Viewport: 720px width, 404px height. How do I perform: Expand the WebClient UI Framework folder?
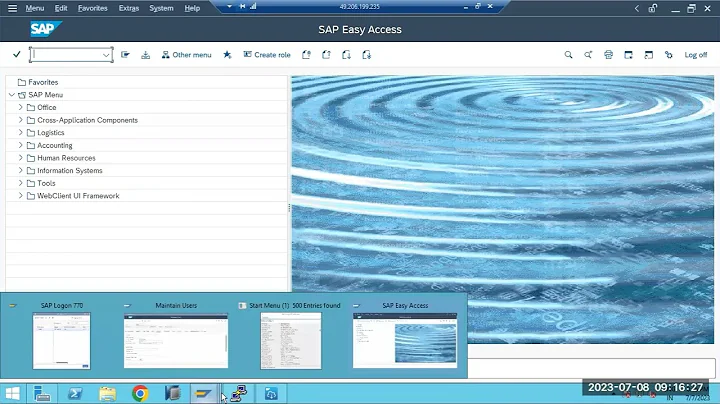point(20,196)
